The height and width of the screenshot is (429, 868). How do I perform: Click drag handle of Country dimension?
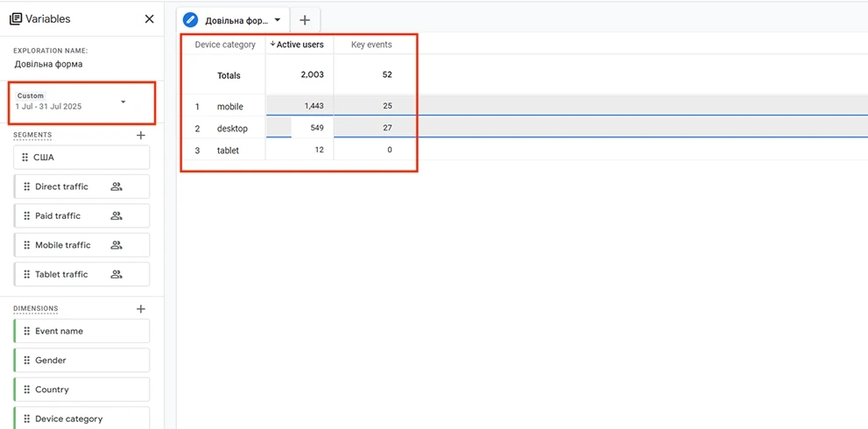[x=26, y=390]
